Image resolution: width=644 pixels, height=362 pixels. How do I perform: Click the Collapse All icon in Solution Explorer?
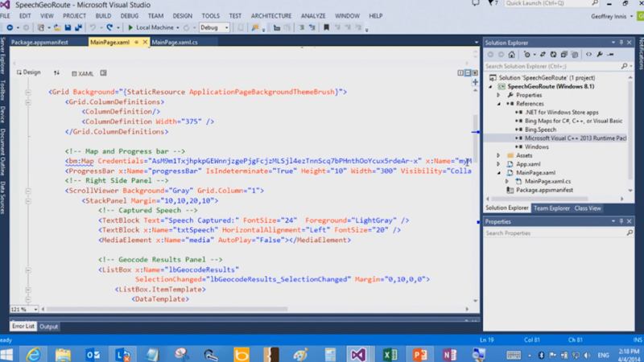[x=564, y=55]
